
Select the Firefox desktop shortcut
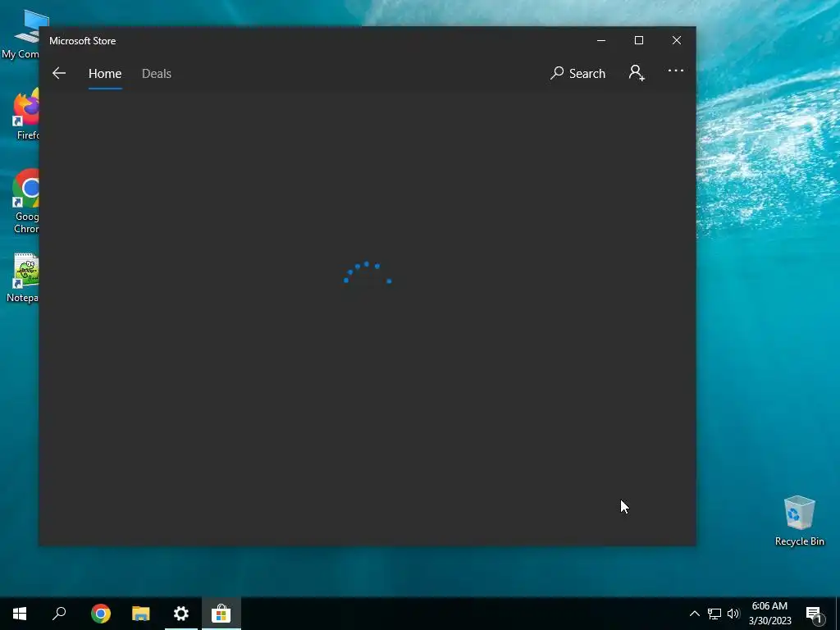(x=27, y=113)
